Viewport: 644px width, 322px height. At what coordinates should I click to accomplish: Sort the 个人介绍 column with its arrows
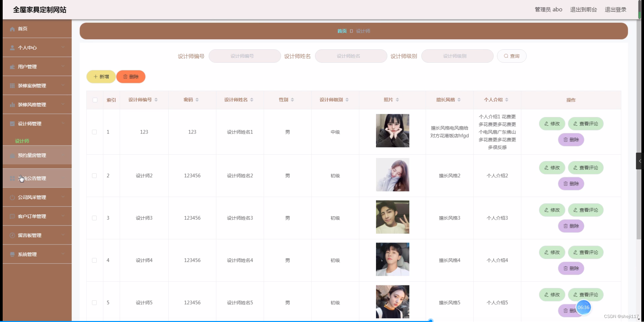click(x=506, y=100)
